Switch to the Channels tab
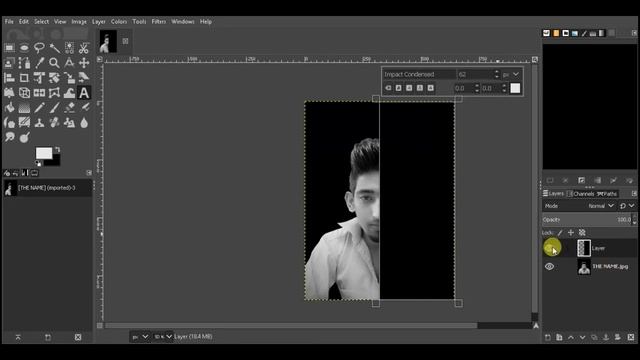 (580, 194)
